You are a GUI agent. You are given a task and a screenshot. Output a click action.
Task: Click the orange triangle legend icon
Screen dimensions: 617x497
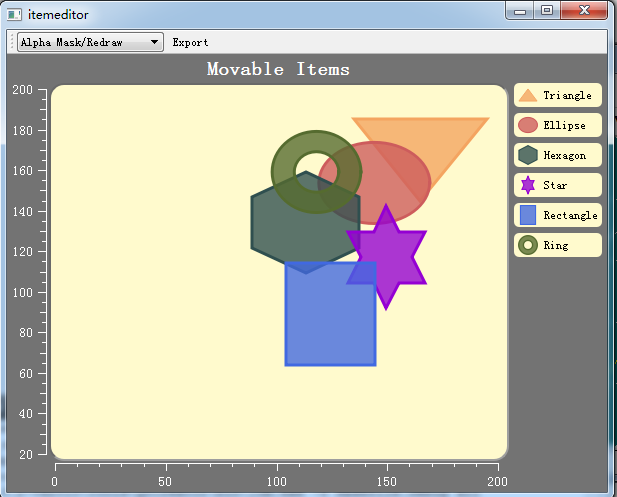(x=528, y=96)
